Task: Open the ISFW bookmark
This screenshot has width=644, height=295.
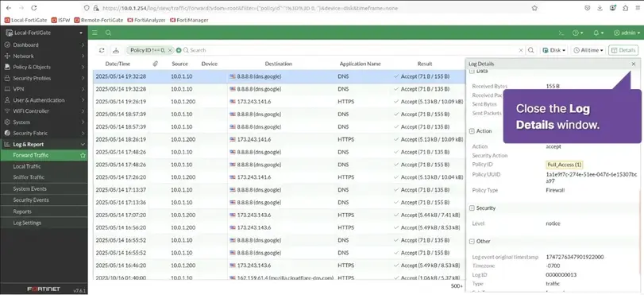Action: click(61, 20)
